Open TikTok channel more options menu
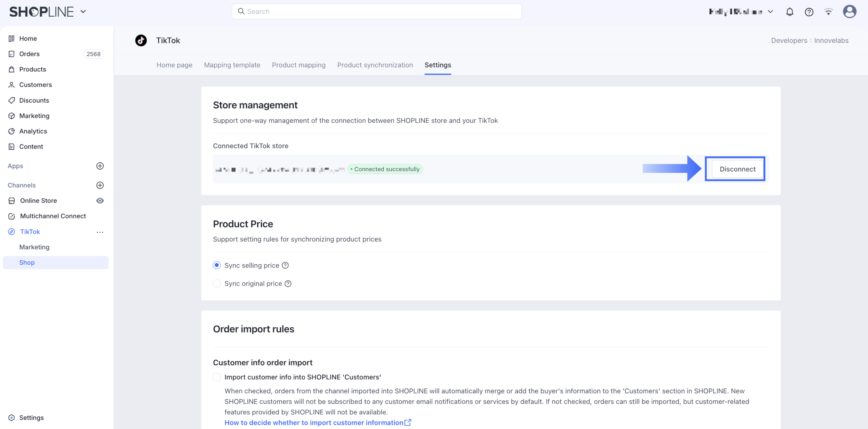Screen dimensions: 868x429 tap(100, 232)
